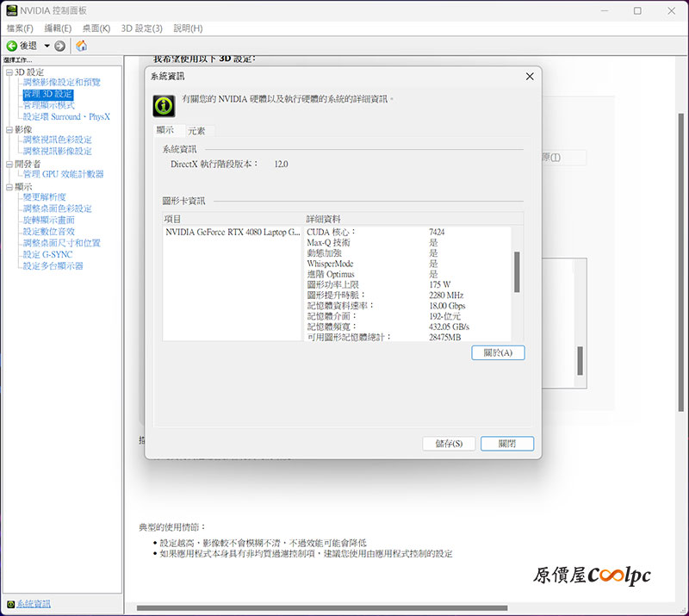Open the 系統資訊 link at bottom left
This screenshot has width=689, height=616.
[x=34, y=604]
